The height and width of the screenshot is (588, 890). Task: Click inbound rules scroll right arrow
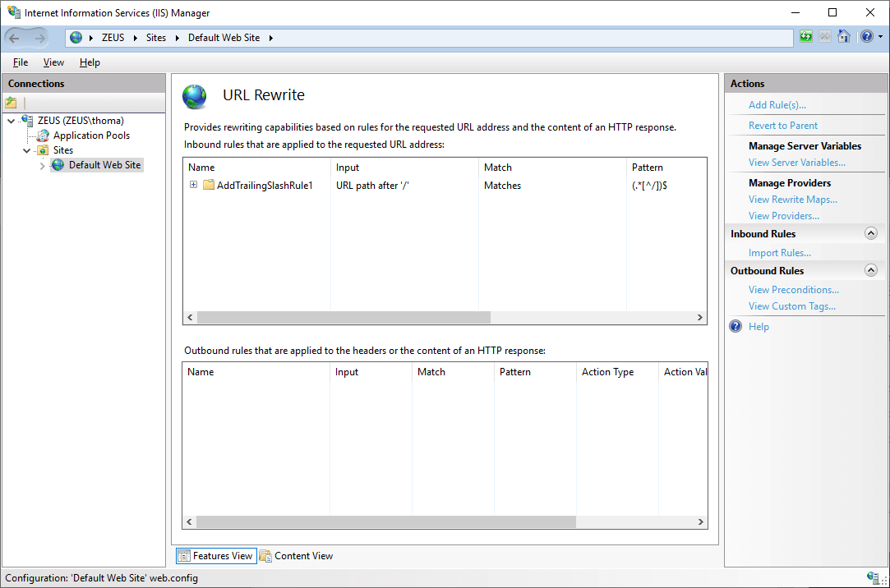tap(700, 318)
